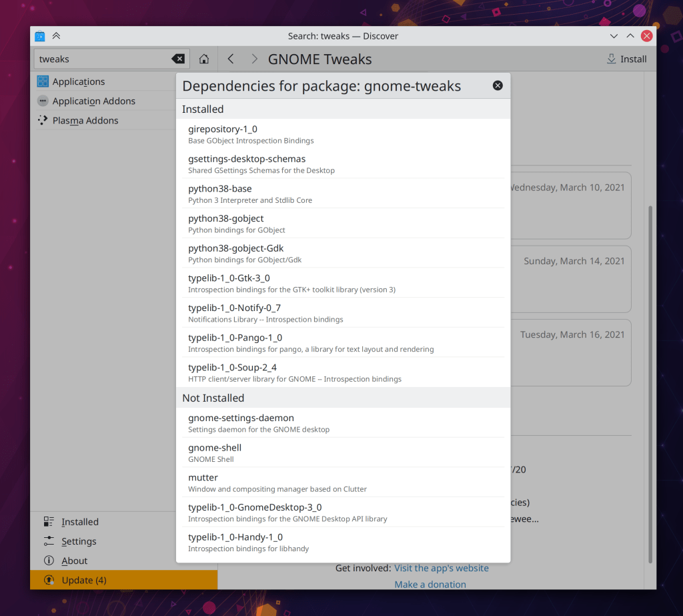683x616 pixels.
Task: Clear the tweaks search text
Action: click(x=177, y=59)
